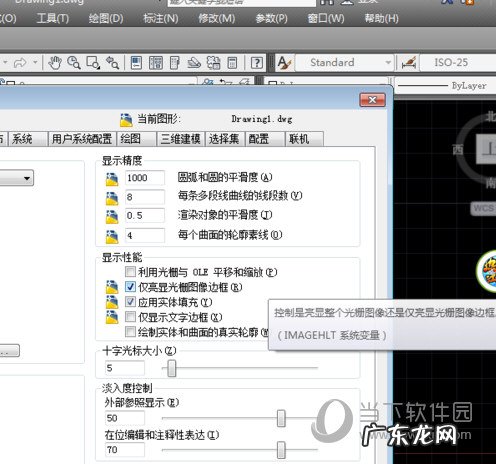496x464 pixels.
Task: Click the drawing icon beside rendered object smoothness
Action: click(112, 216)
